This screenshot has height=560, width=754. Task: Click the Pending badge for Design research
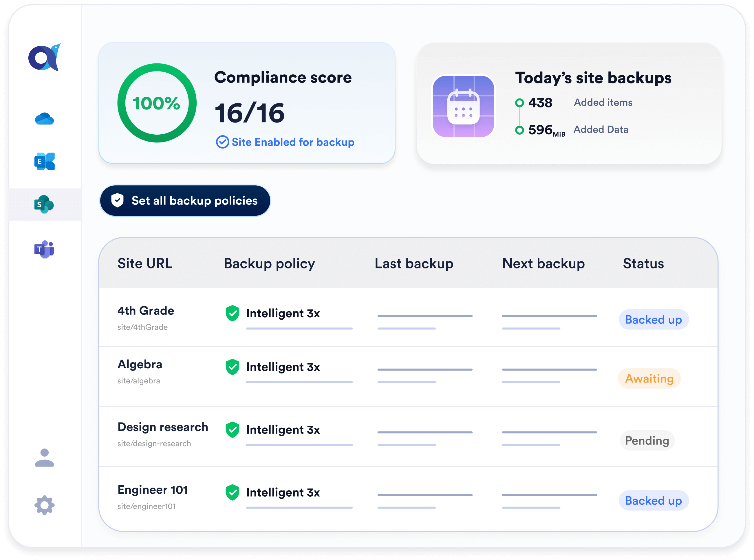click(647, 441)
